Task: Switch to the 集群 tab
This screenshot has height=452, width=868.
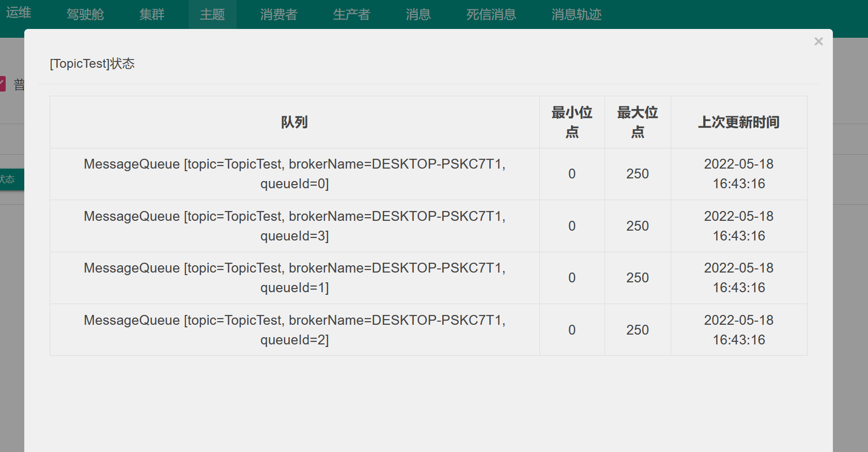Action: click(x=152, y=14)
